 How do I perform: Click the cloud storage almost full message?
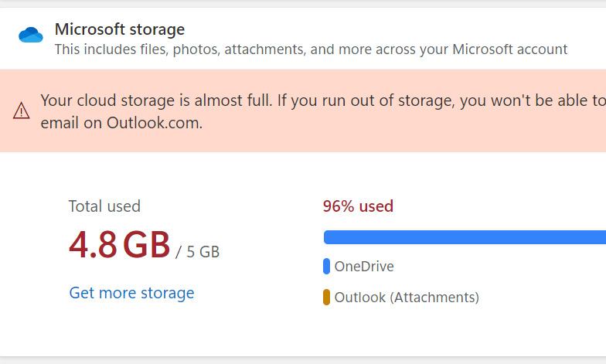309,100
